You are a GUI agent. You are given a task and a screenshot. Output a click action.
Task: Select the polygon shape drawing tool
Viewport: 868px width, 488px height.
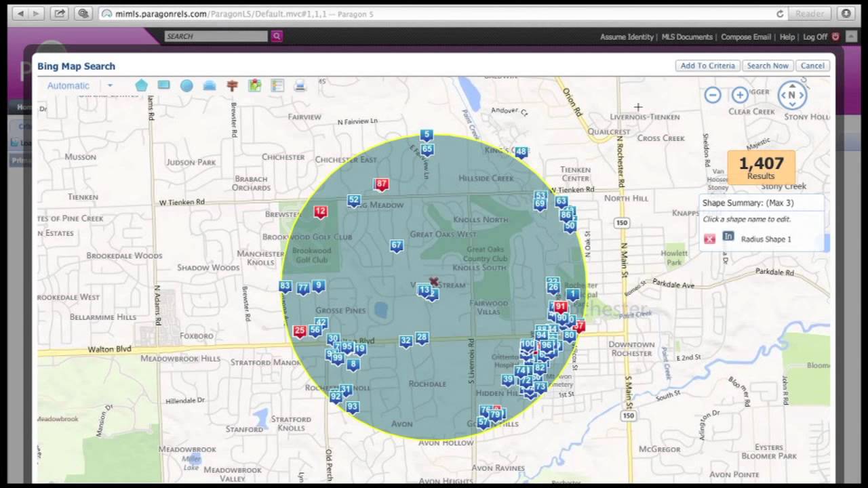point(141,85)
